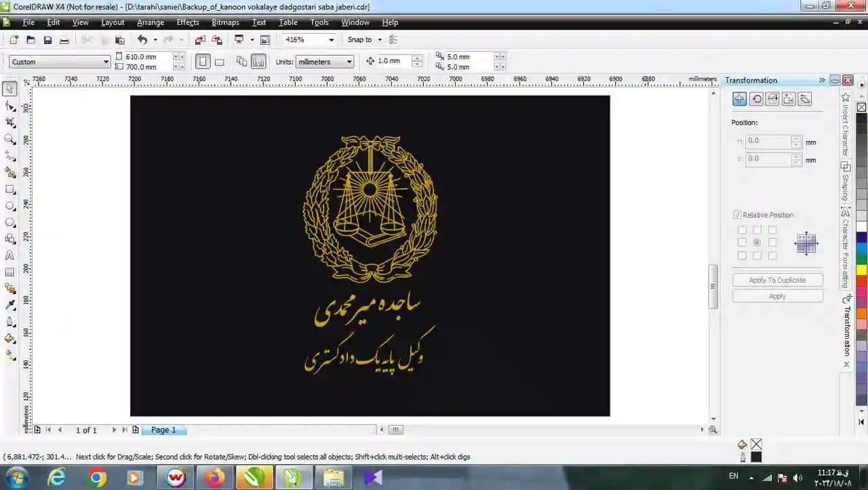Image resolution: width=868 pixels, height=490 pixels.
Task: Activate the Text tool
Action: [9, 256]
